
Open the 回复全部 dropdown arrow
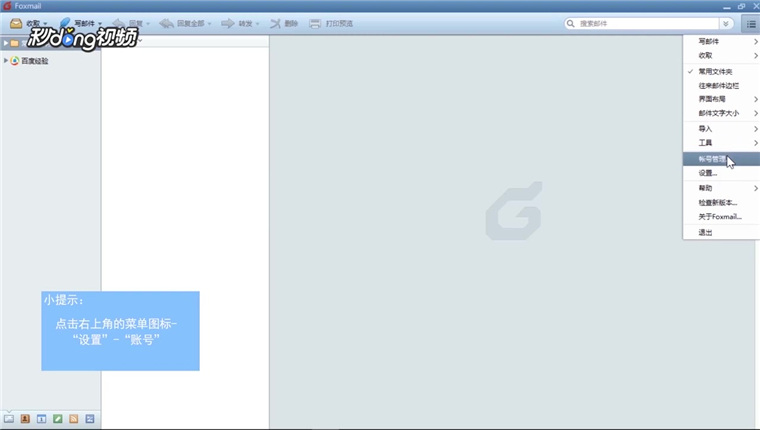[x=209, y=24]
